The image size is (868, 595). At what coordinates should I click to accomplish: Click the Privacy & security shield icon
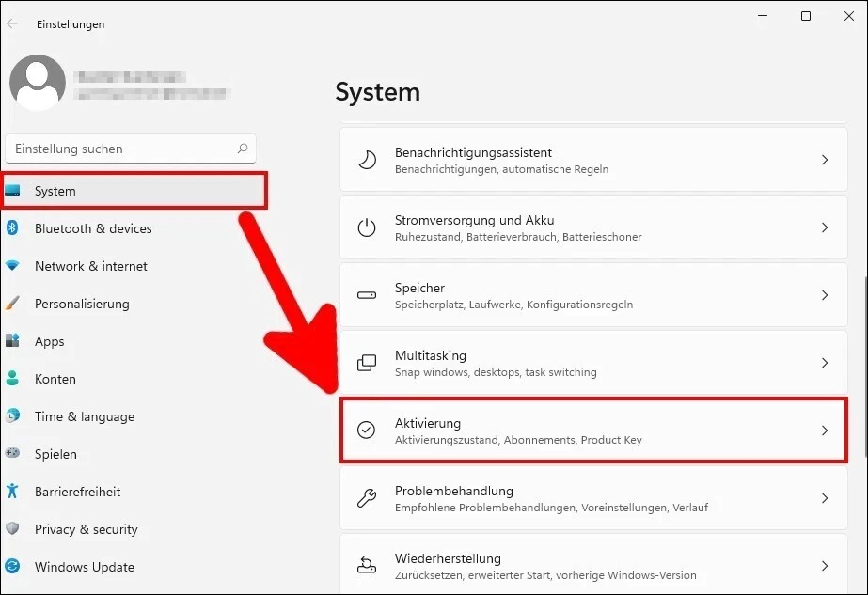pos(17,529)
